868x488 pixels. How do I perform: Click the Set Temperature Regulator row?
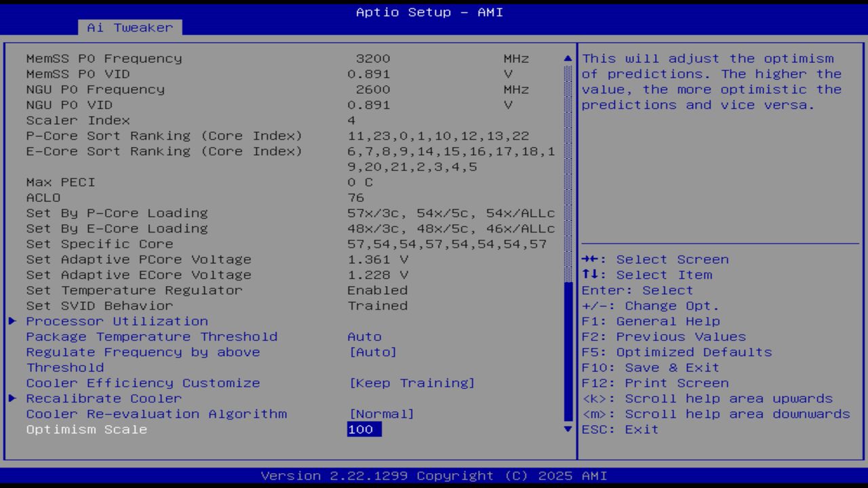133,290
